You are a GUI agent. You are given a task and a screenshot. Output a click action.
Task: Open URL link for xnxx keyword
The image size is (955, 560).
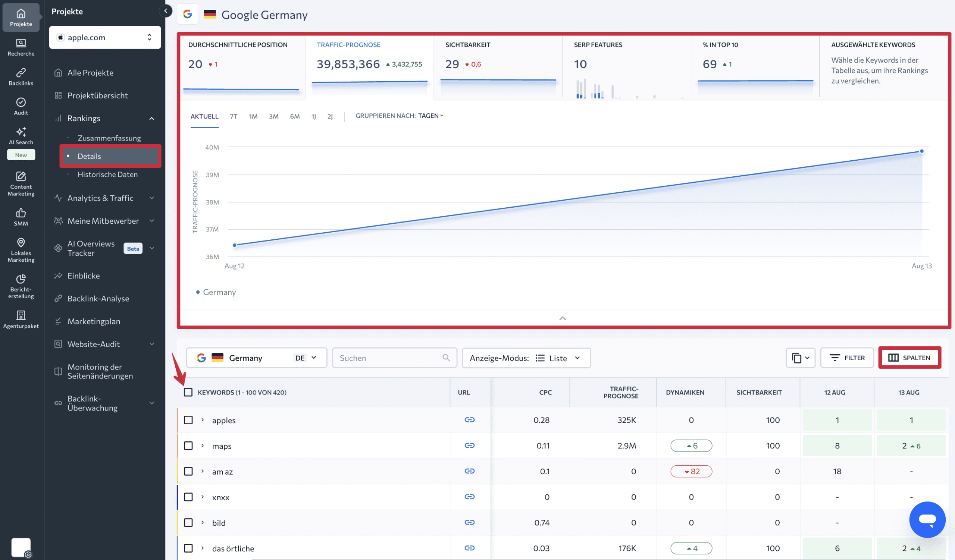(469, 497)
